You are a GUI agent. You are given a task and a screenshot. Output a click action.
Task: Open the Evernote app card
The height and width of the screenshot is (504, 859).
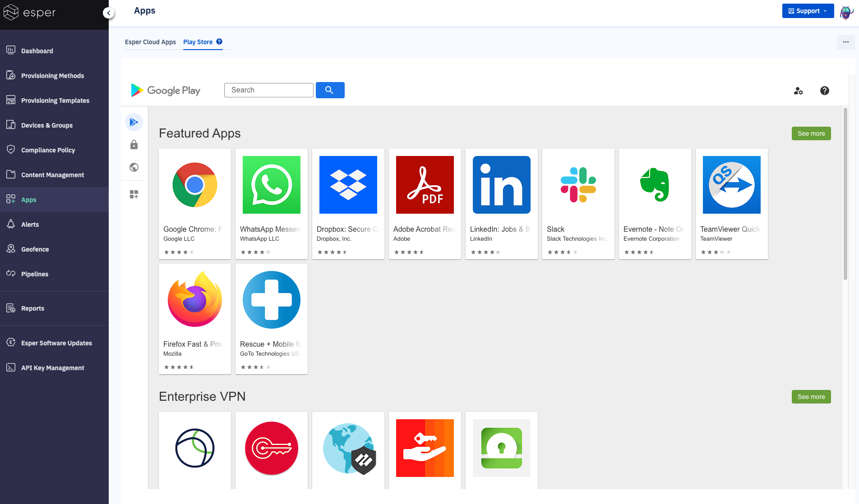point(655,204)
